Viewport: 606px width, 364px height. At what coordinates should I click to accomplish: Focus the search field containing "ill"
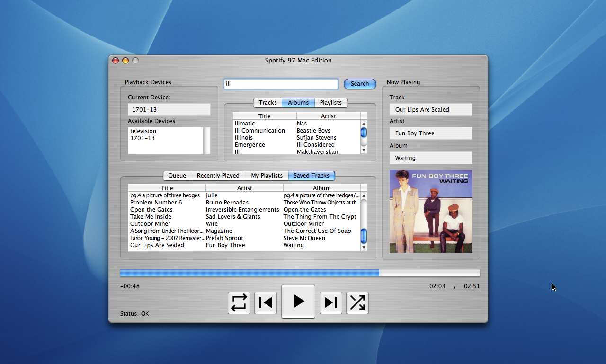pos(281,84)
